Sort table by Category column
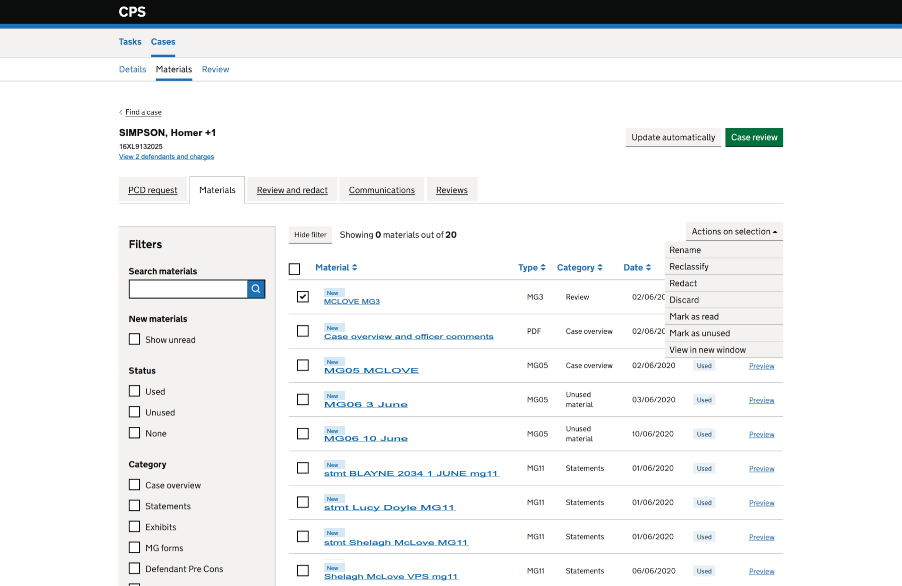This screenshot has width=902, height=586. point(579,267)
